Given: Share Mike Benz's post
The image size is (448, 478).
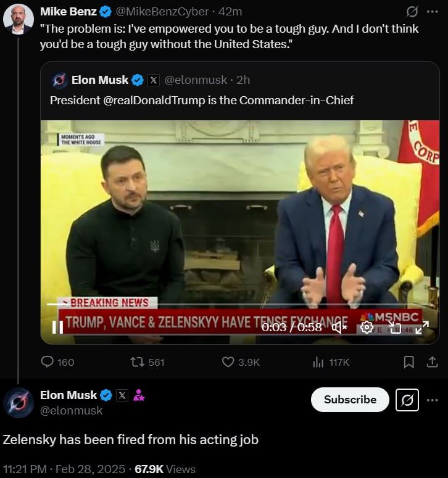Looking at the screenshot, I should tap(432, 362).
